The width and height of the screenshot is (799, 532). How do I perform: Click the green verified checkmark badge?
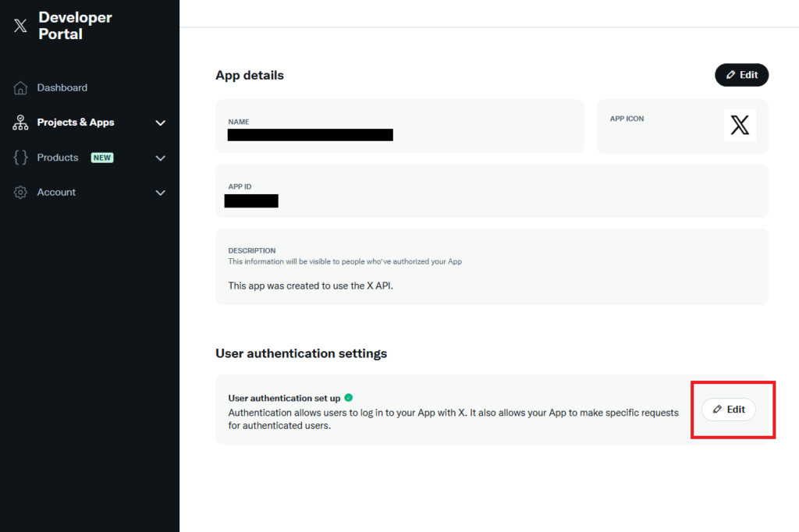(348, 398)
